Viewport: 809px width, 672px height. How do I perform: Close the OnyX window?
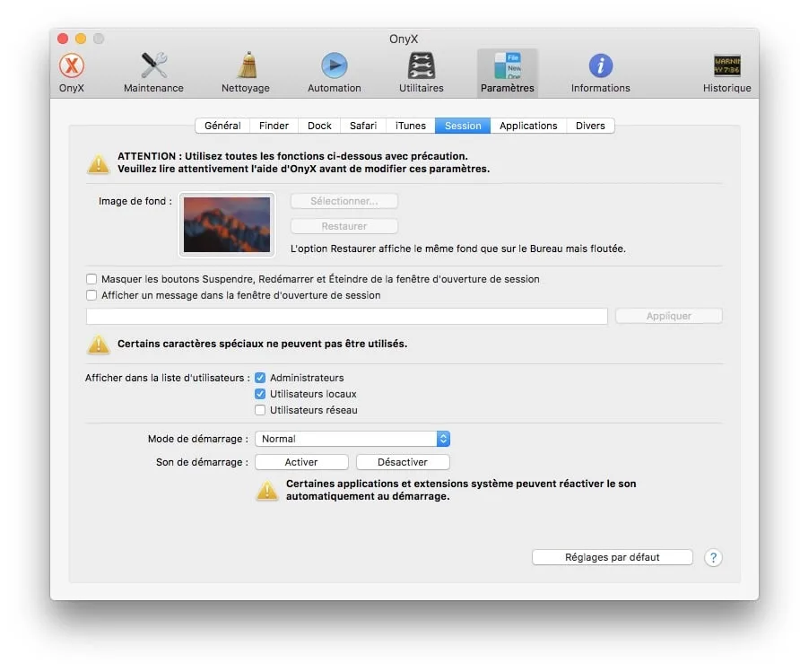[63, 39]
